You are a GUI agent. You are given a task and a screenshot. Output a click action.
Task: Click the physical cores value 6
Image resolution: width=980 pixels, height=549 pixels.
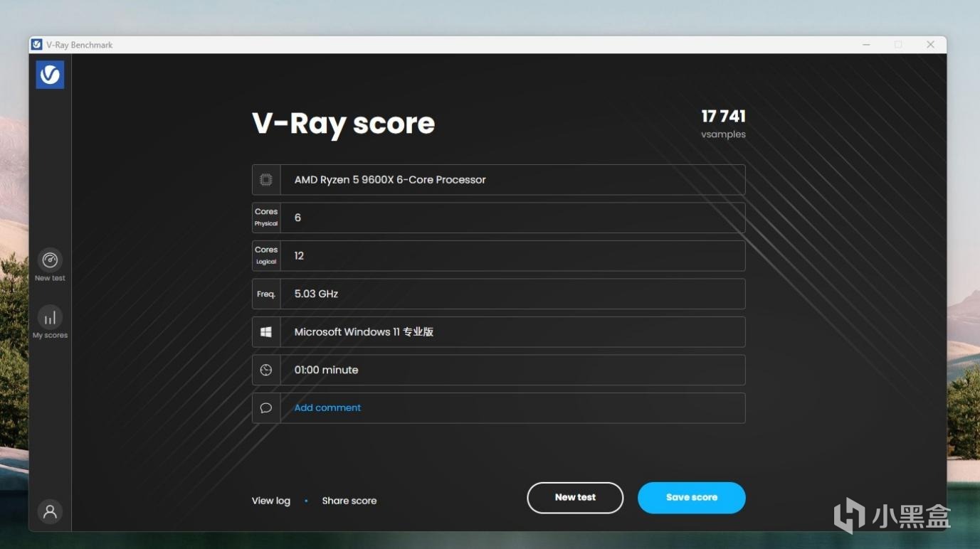tap(297, 218)
